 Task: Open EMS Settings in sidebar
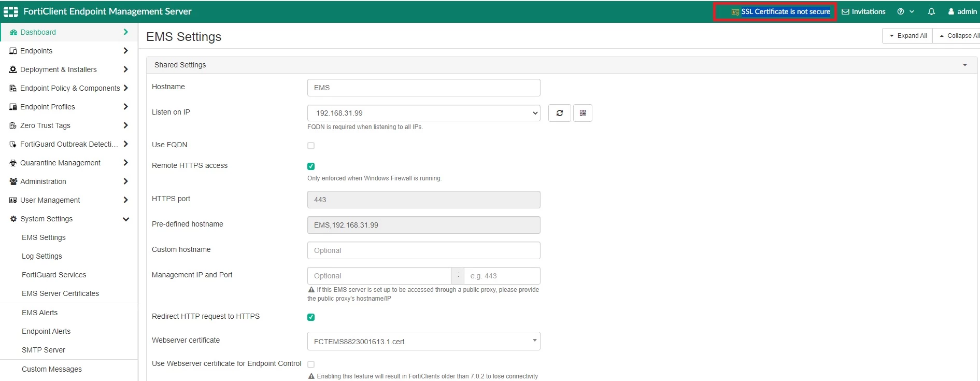[44, 237]
